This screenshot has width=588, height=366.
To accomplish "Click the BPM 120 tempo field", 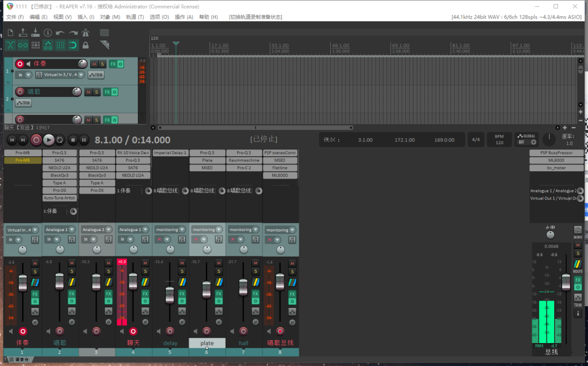I will pos(499,139).
